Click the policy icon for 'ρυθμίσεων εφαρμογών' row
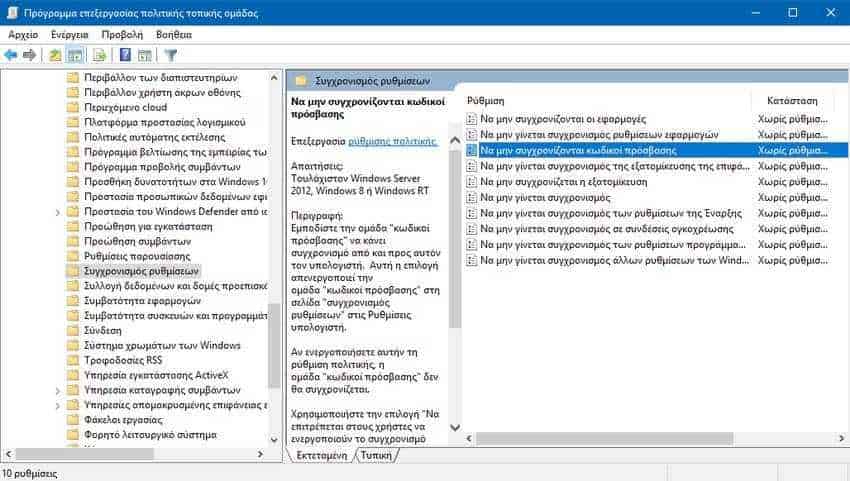The height and width of the screenshot is (481, 850). [472, 134]
